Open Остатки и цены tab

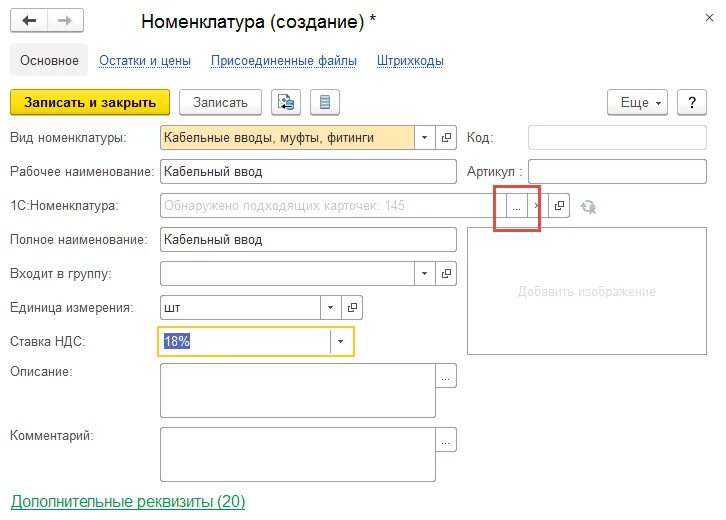point(145,61)
